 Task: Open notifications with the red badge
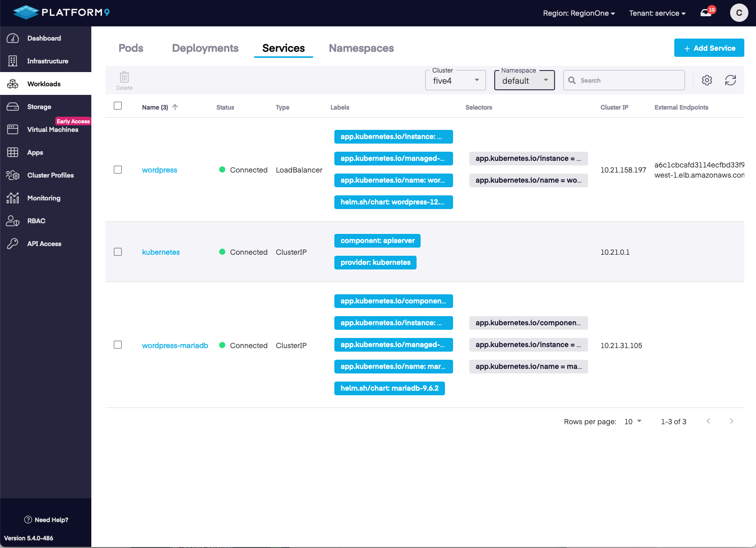tap(707, 13)
